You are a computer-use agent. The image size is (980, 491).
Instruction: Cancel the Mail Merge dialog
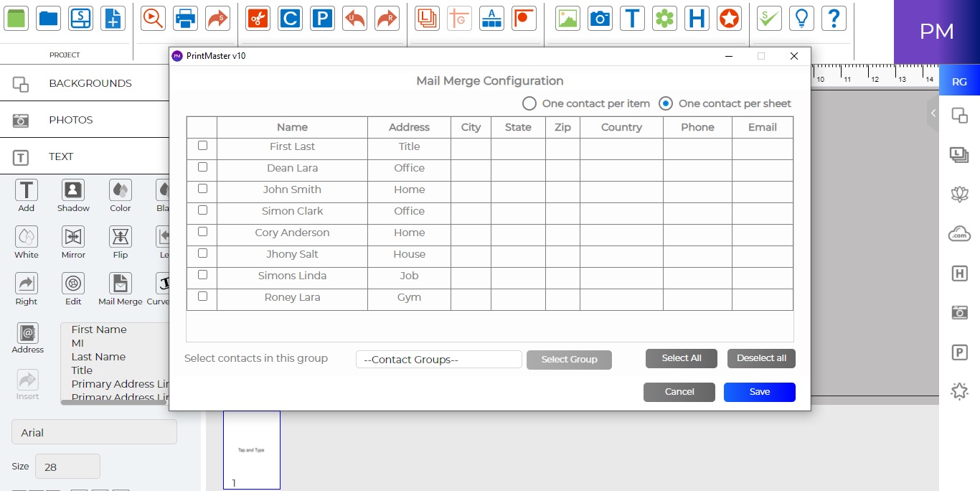(679, 392)
